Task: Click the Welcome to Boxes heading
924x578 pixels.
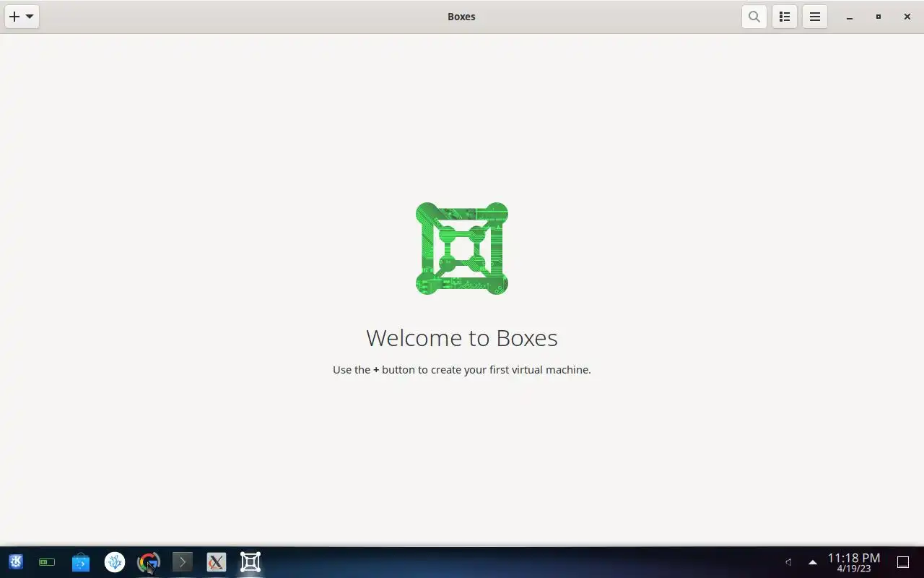Action: click(462, 338)
